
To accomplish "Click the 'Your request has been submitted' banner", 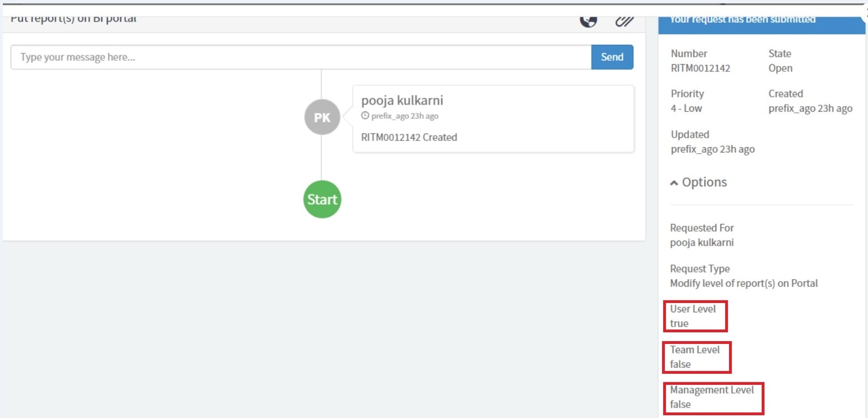I will tap(742, 18).
